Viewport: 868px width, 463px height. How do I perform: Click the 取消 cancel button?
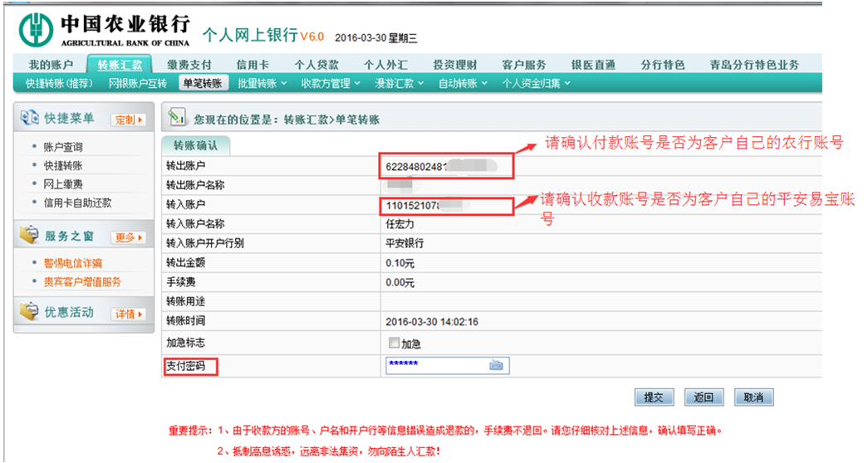click(753, 397)
